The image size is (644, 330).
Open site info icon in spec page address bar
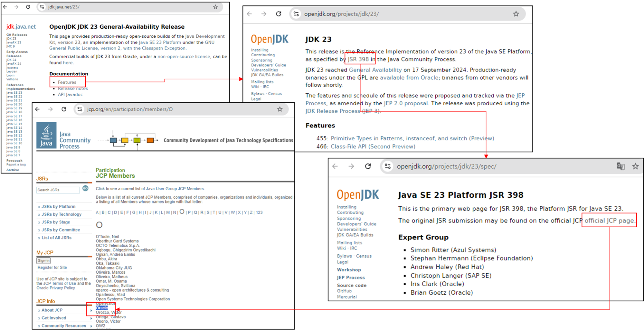(388, 166)
